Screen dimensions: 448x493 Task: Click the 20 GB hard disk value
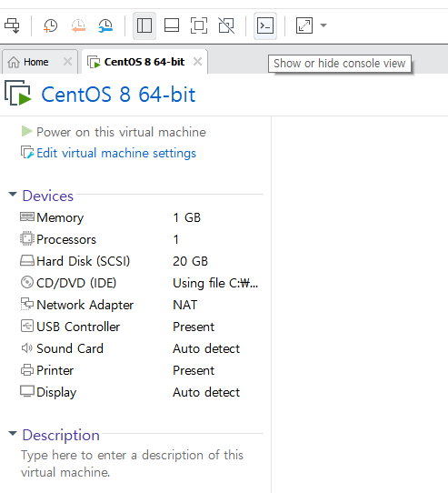[x=191, y=261]
